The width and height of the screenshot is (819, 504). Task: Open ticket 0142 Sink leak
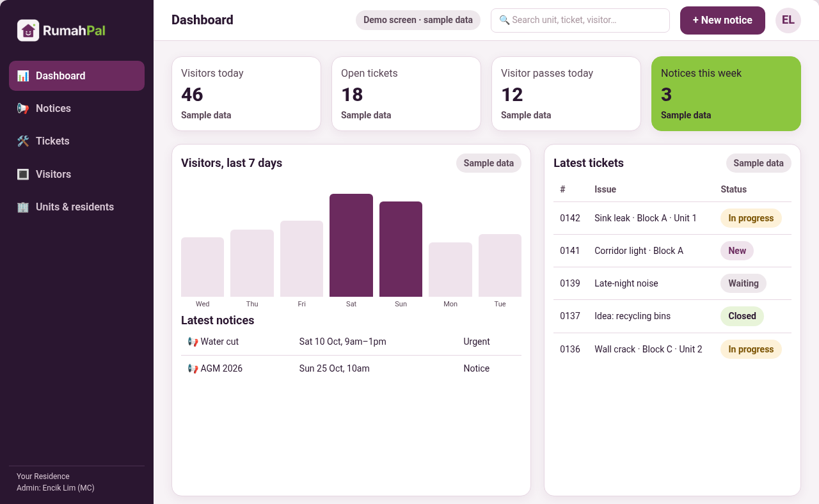click(672, 218)
